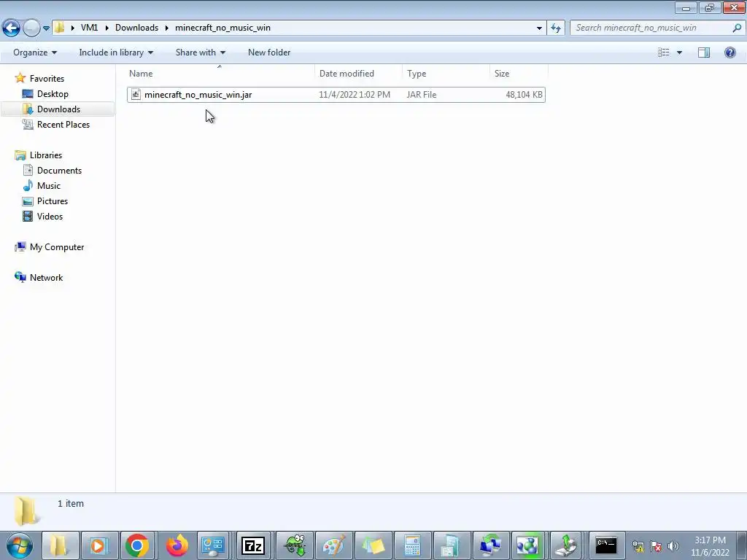Open the Videos library
The image size is (747, 560).
(x=50, y=216)
